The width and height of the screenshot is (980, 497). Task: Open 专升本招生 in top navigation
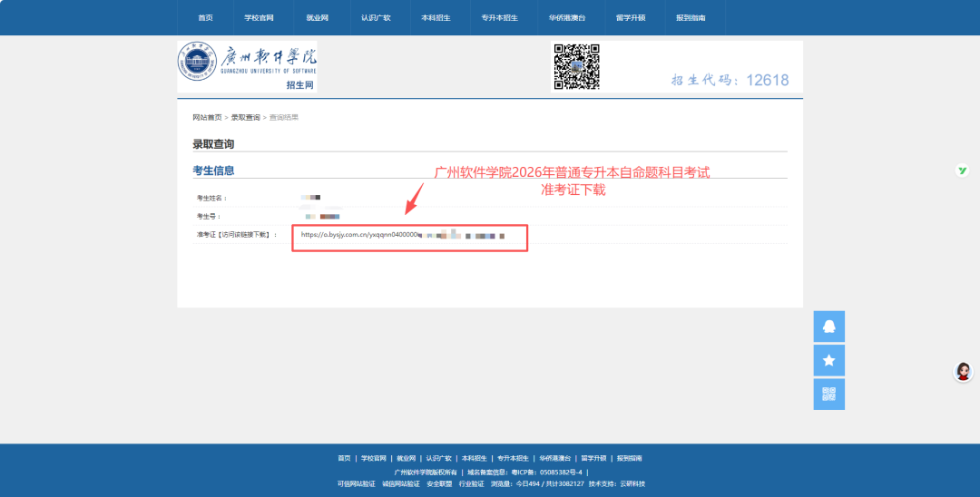pos(500,18)
